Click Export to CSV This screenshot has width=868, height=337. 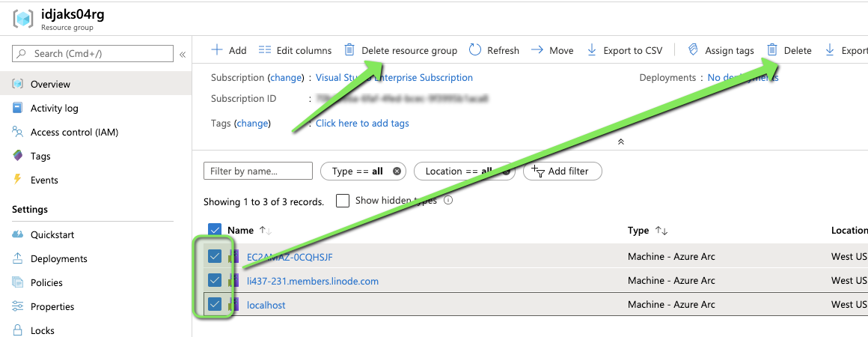624,50
